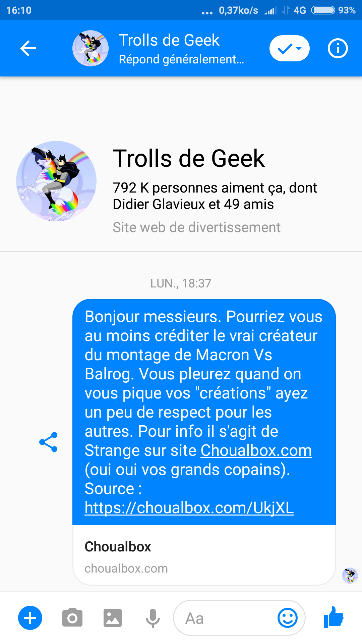Open the checkmark dropdown in header
362x644 pixels.
tap(290, 48)
